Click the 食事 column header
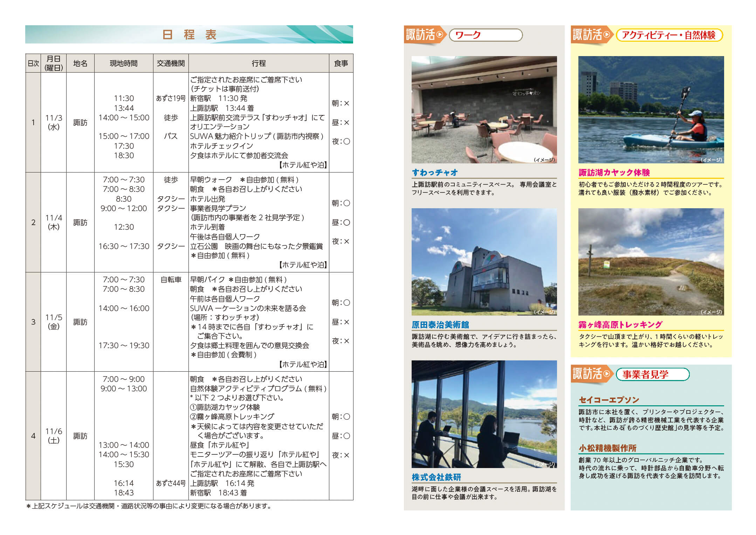The image size is (756, 535). (341, 63)
